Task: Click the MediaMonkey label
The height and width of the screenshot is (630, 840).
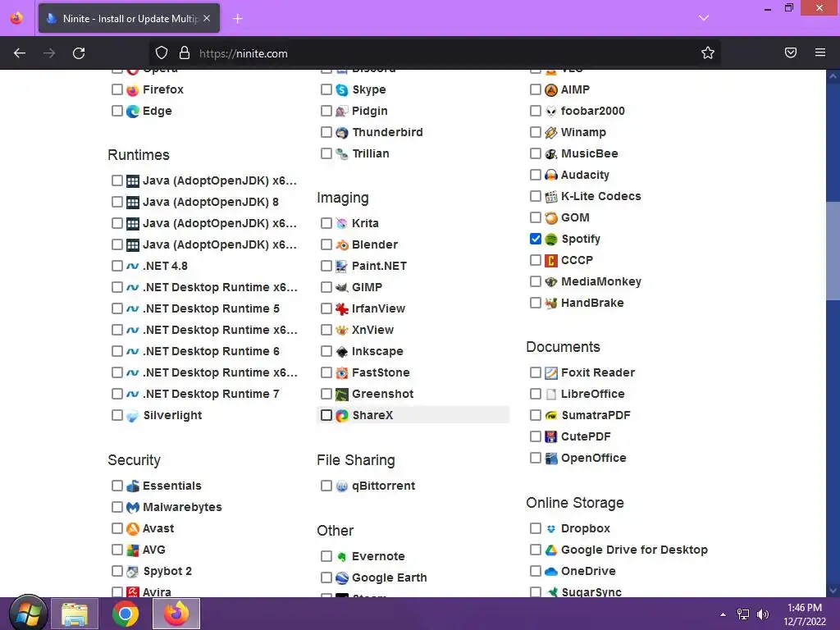Action: [601, 281]
